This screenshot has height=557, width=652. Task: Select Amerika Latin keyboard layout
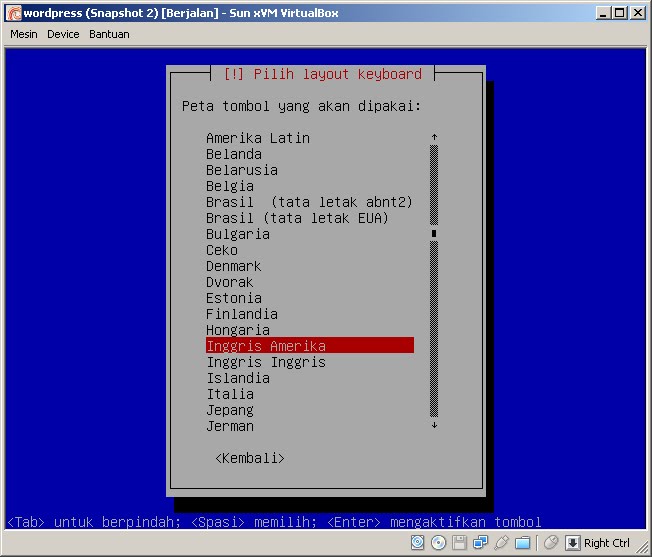click(x=258, y=138)
